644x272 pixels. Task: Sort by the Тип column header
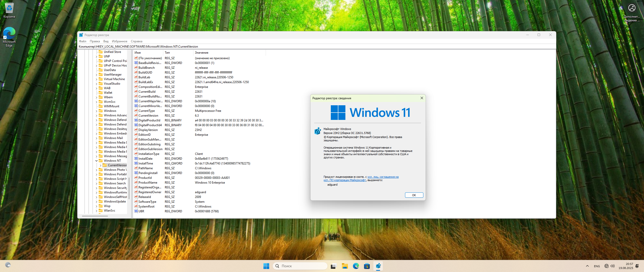click(x=178, y=53)
